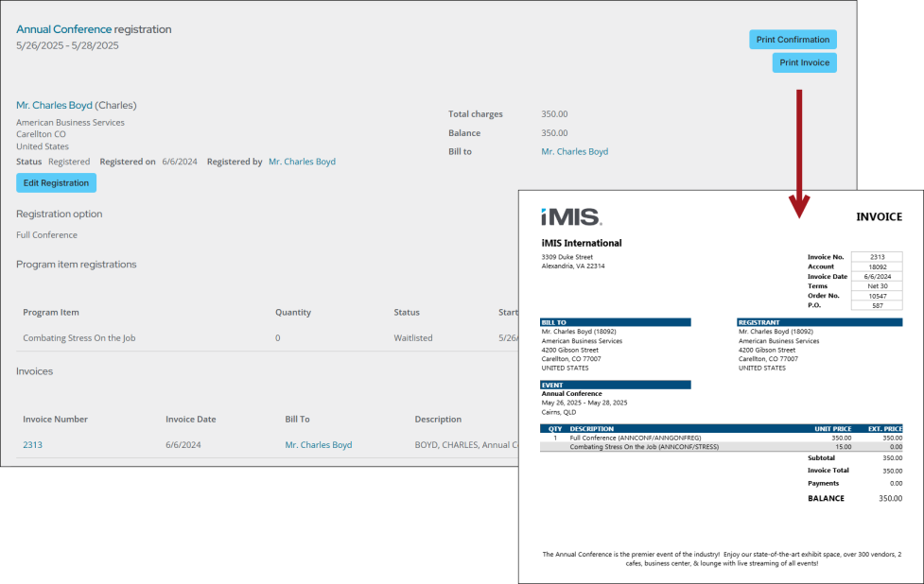Click the Print Confirmation button
The width and height of the screenshot is (924, 584).
793,40
